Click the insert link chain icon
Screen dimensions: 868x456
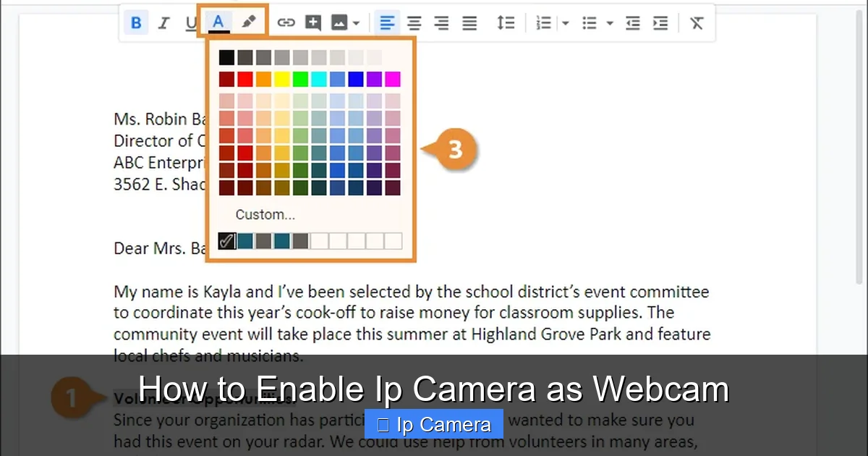point(286,23)
